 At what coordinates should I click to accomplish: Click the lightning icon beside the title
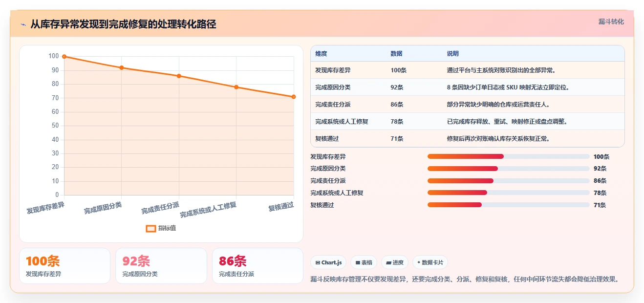point(23,24)
